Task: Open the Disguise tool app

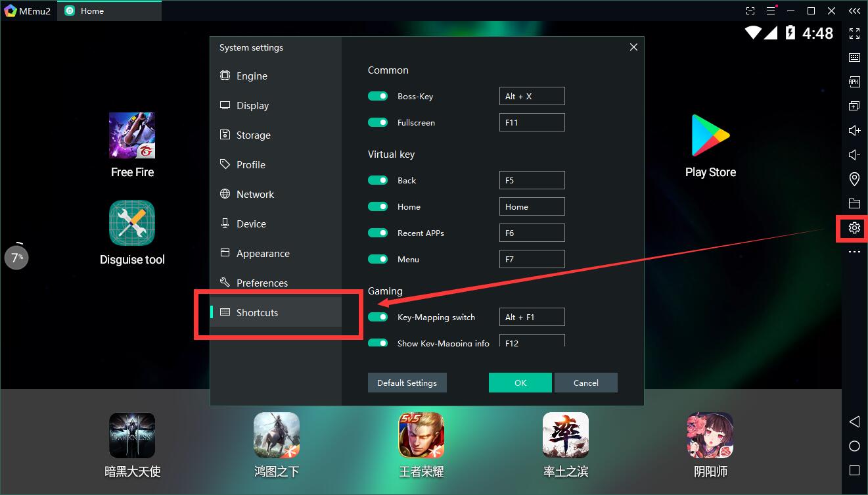Action: tap(132, 223)
